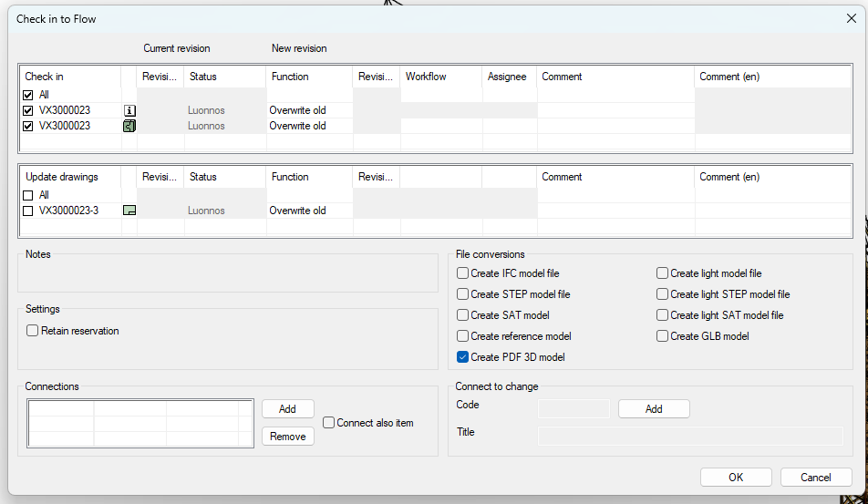Click the info icon beside first VX3000023

129,110
